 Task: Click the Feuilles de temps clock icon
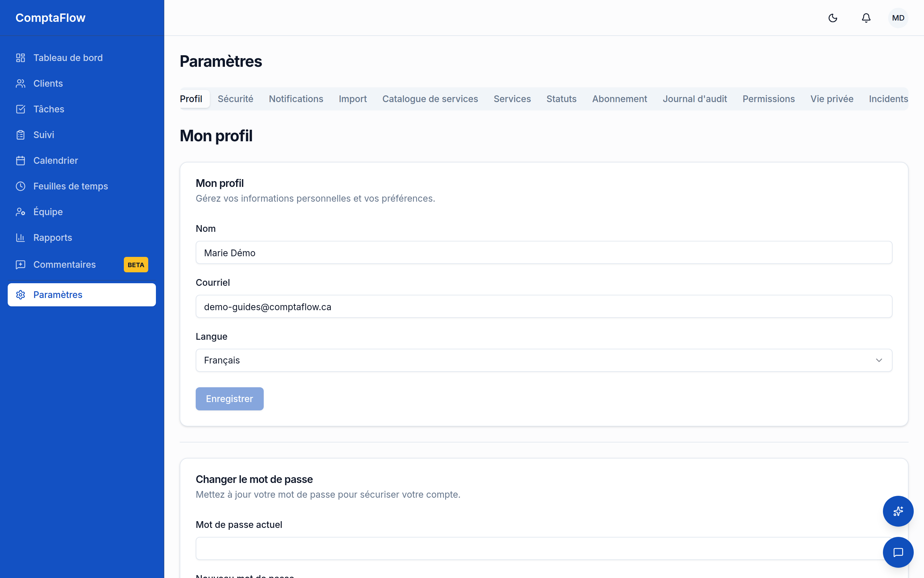pyautogui.click(x=21, y=186)
